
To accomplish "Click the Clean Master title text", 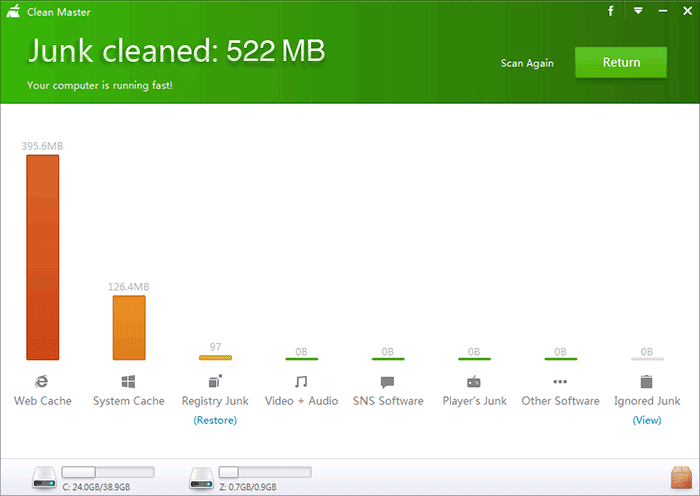I will (58, 12).
